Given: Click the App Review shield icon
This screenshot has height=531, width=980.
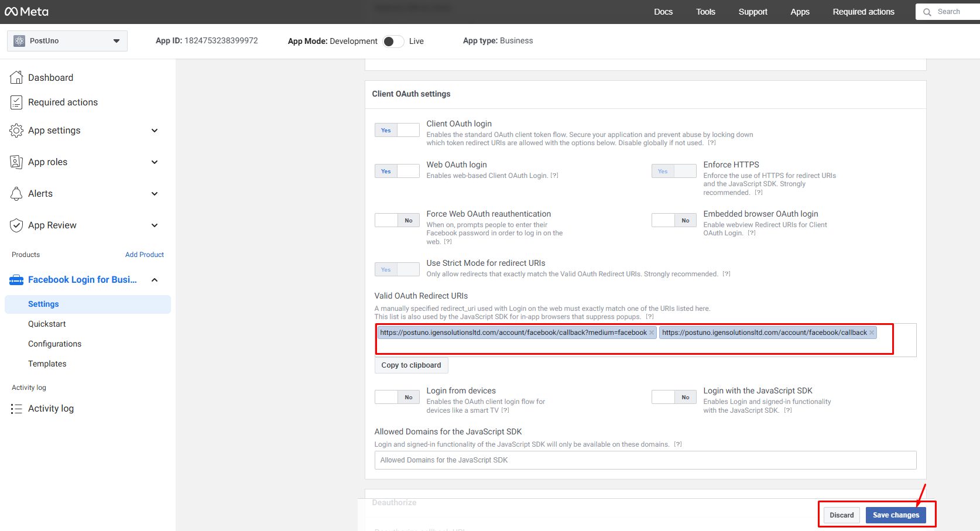Looking at the screenshot, I should [16, 225].
